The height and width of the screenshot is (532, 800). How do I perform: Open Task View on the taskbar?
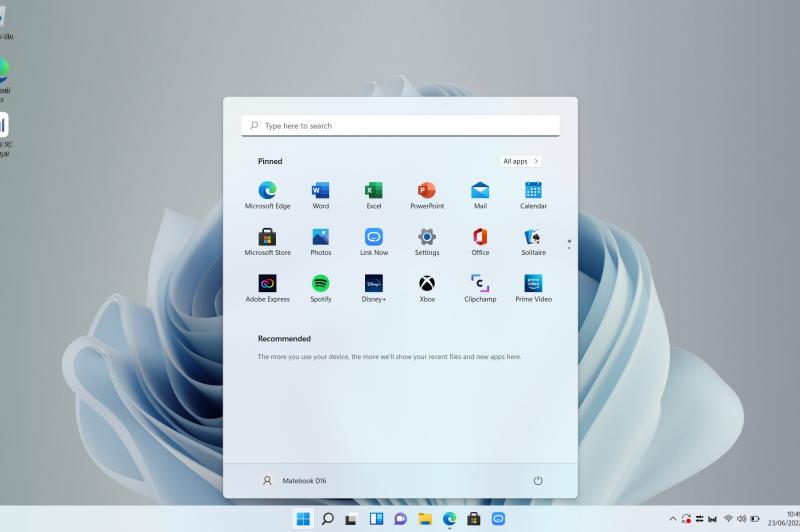coord(351,519)
